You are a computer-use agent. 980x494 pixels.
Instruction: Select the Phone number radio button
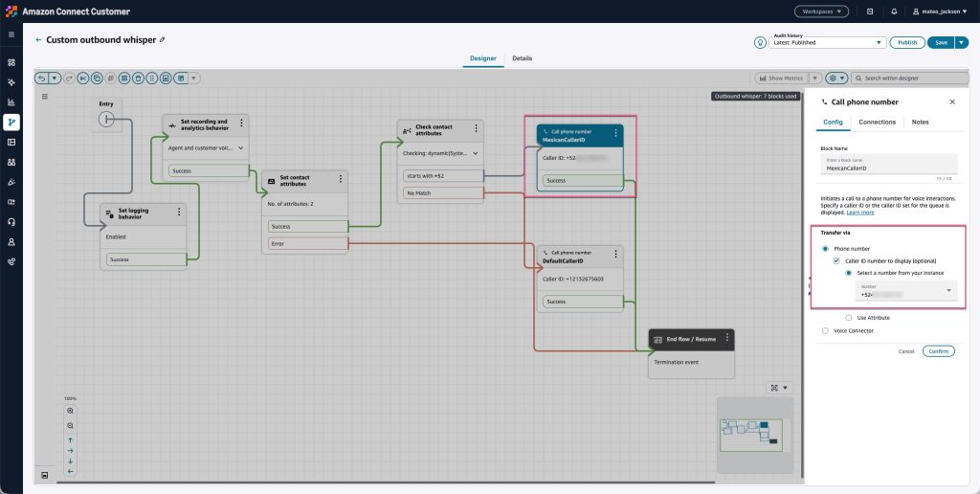pyautogui.click(x=826, y=249)
